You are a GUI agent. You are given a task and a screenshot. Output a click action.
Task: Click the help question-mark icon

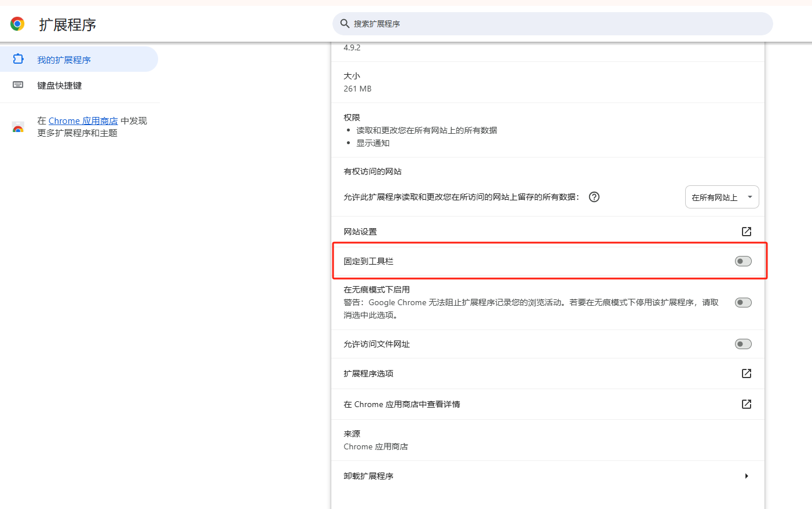pos(594,197)
